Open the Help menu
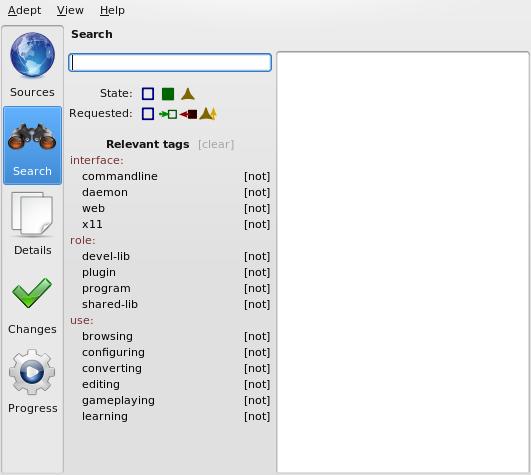This screenshot has height=475, width=531. [x=112, y=10]
